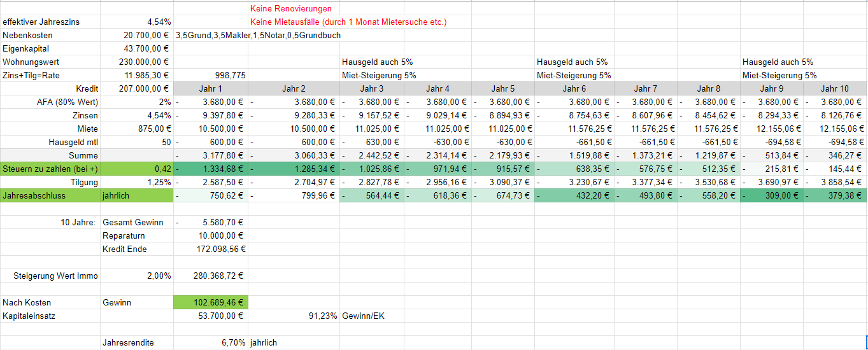Click the Tilgung rate 1,25% cell
Image resolution: width=868 pixels, height=350 pixels.
[x=136, y=182]
